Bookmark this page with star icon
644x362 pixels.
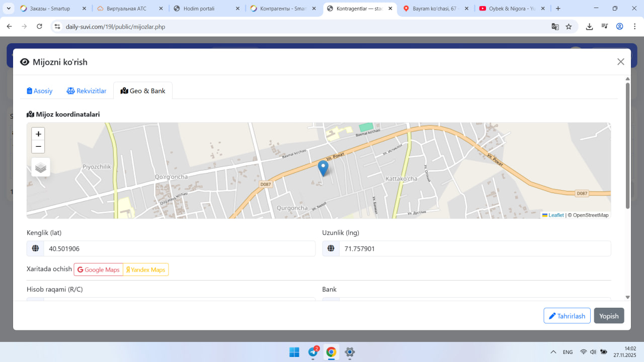pyautogui.click(x=569, y=27)
